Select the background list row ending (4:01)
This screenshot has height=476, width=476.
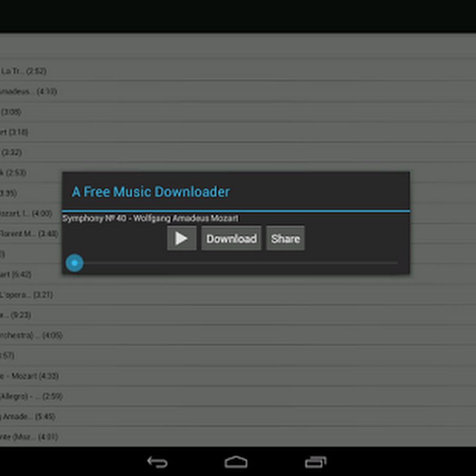coord(238,437)
